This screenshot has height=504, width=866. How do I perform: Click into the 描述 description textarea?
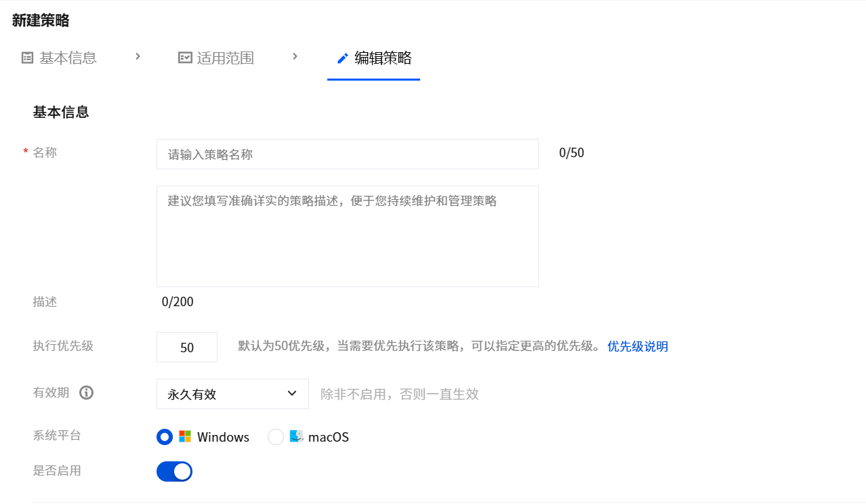tap(347, 236)
